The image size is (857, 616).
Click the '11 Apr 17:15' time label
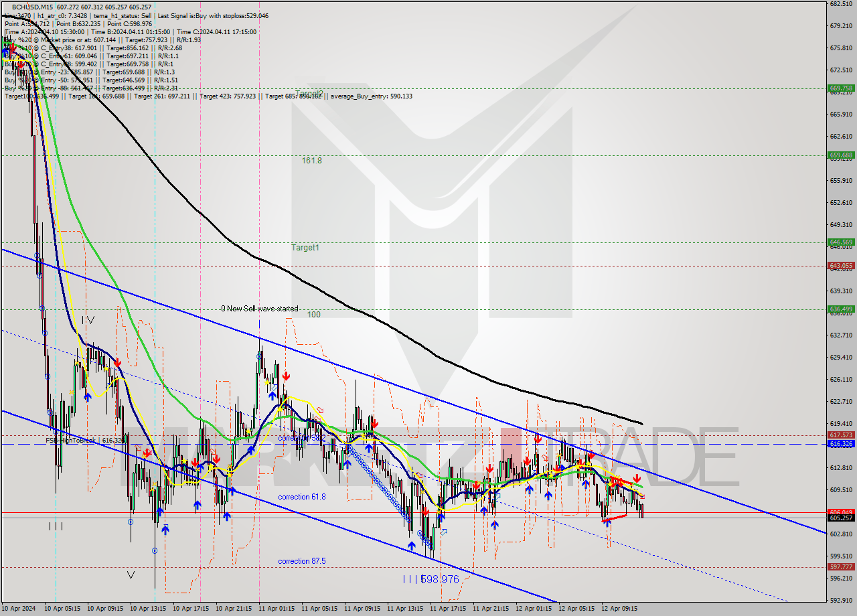448,609
